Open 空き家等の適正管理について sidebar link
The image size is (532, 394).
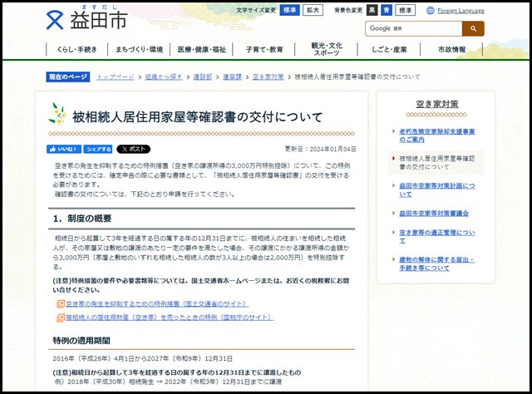(x=437, y=237)
